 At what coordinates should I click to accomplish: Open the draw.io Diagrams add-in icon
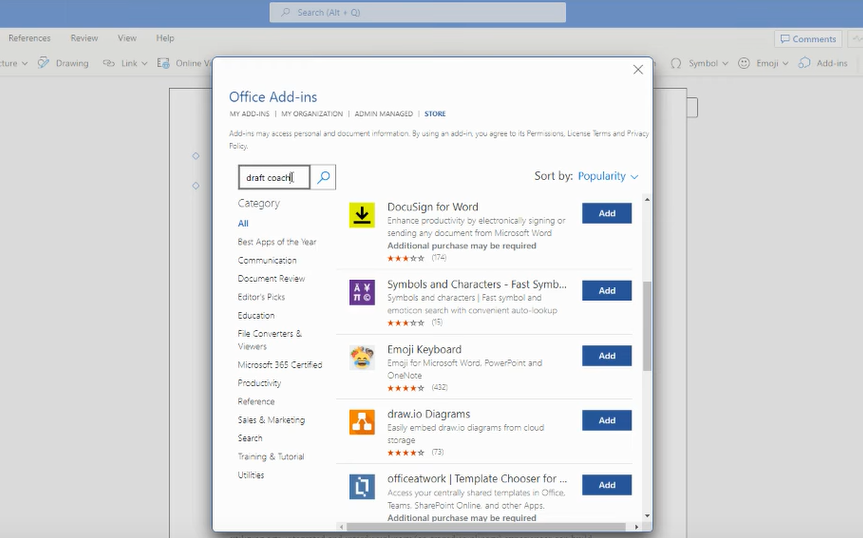(x=362, y=422)
